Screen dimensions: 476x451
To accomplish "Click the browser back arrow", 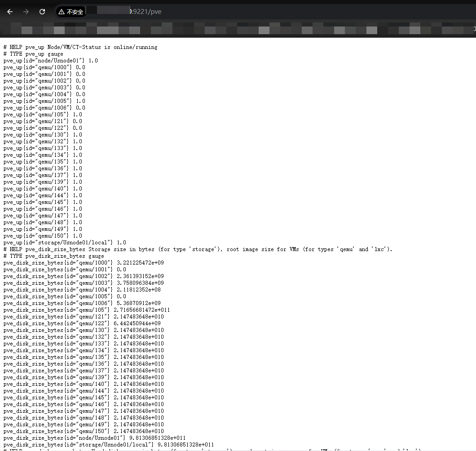I will click(10, 12).
